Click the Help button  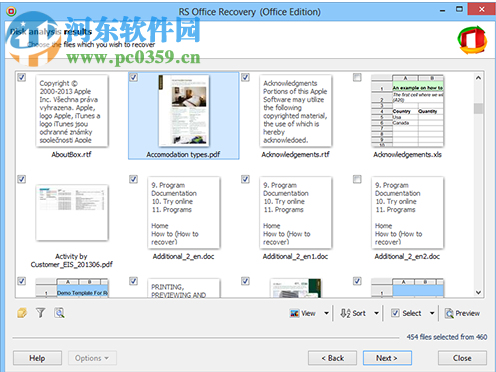37,358
